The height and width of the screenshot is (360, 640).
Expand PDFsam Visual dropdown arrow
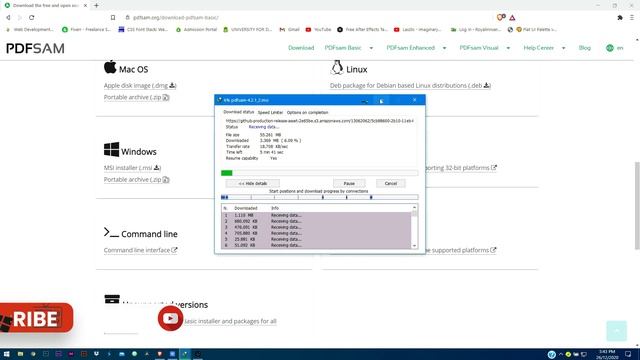coord(508,48)
